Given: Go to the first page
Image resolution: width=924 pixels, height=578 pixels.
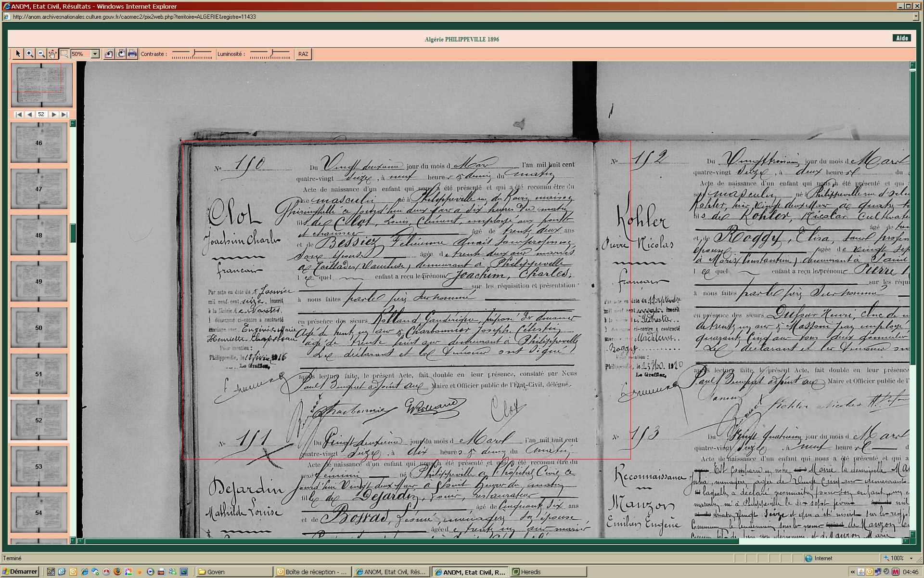Looking at the screenshot, I should [x=19, y=115].
